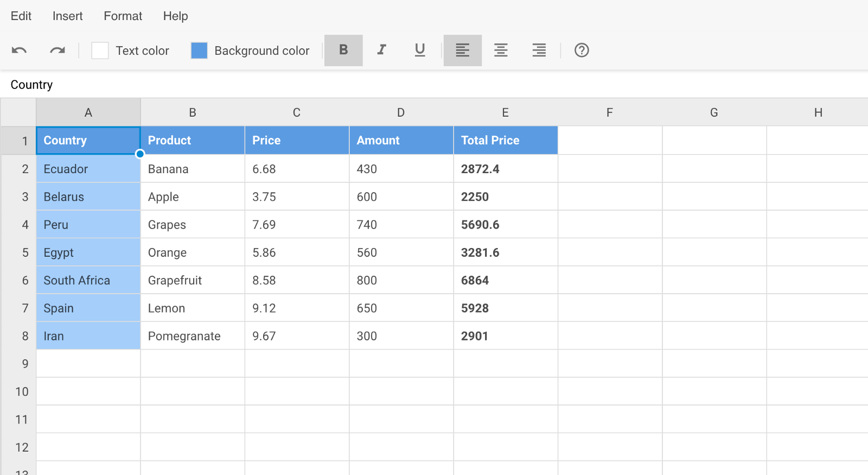Align text right in toolbar

point(539,50)
